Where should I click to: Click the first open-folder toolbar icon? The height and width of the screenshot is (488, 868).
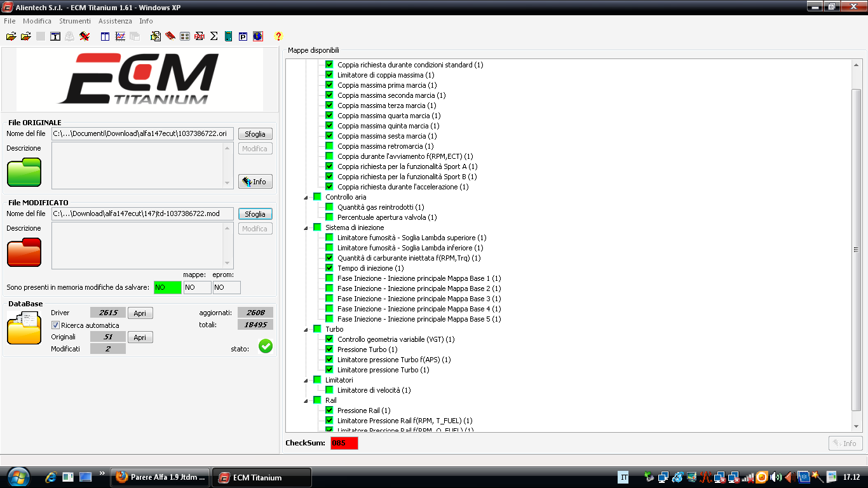pyautogui.click(x=11, y=37)
